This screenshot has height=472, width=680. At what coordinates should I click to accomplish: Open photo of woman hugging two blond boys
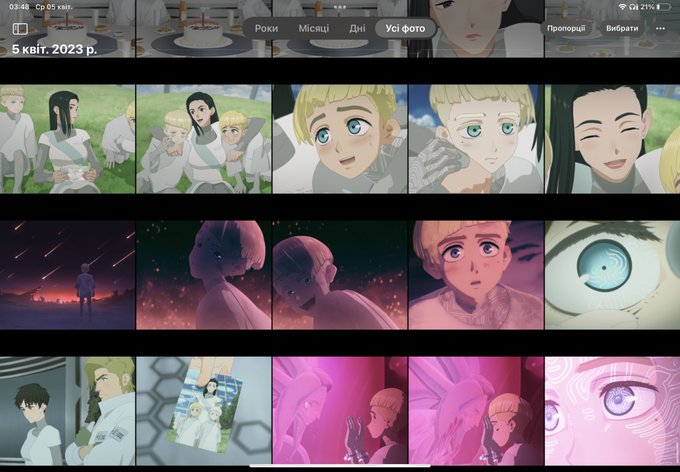click(x=204, y=139)
